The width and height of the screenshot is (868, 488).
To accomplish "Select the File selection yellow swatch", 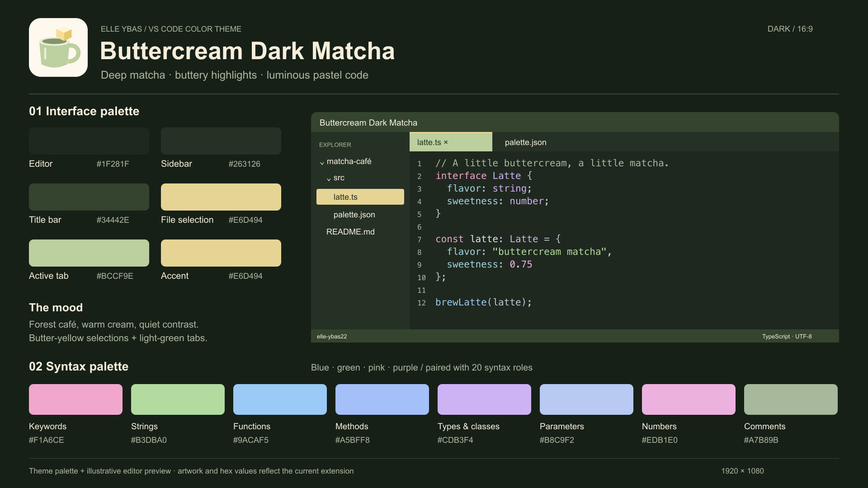I will click(x=221, y=197).
